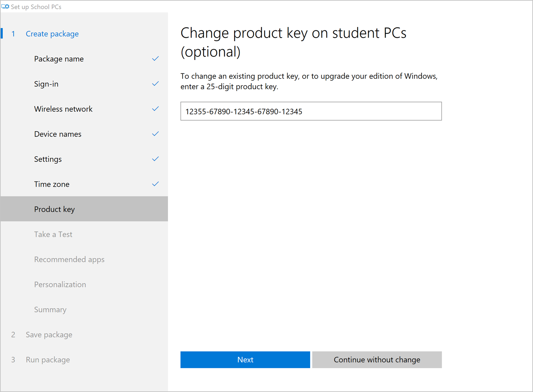Image resolution: width=533 pixels, height=392 pixels.
Task: Go to the Summary step
Action: (x=50, y=310)
